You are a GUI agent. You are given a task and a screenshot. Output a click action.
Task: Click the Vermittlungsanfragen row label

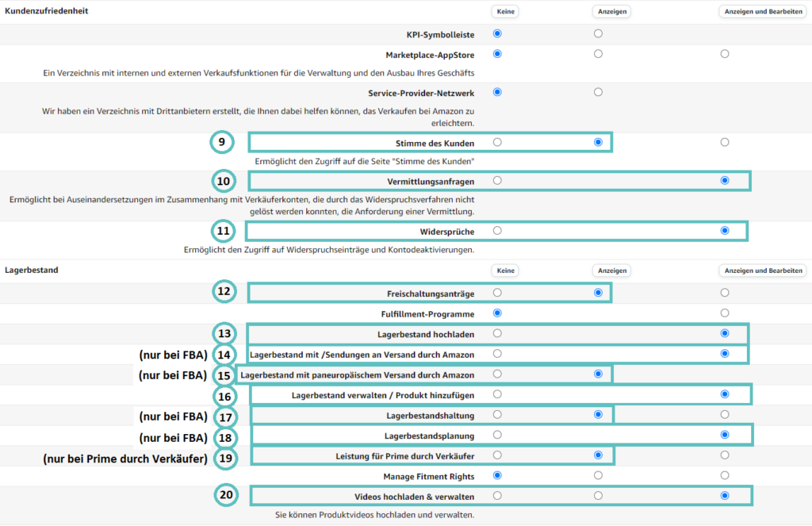[x=431, y=182]
